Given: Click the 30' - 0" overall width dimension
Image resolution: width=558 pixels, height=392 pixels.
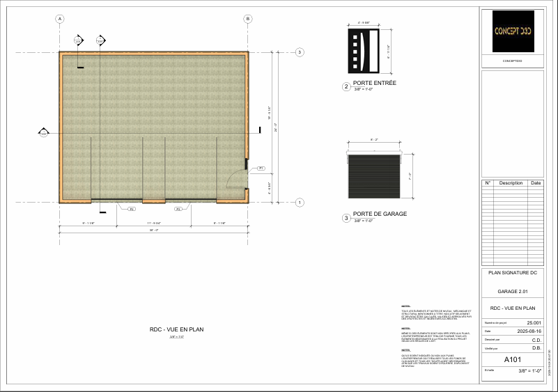Looking at the screenshot, I should [x=153, y=230].
